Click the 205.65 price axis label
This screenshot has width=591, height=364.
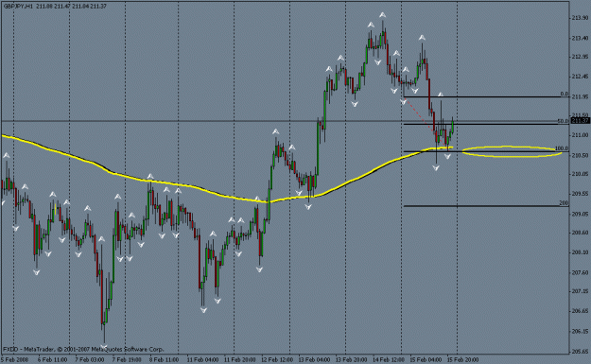click(x=581, y=351)
